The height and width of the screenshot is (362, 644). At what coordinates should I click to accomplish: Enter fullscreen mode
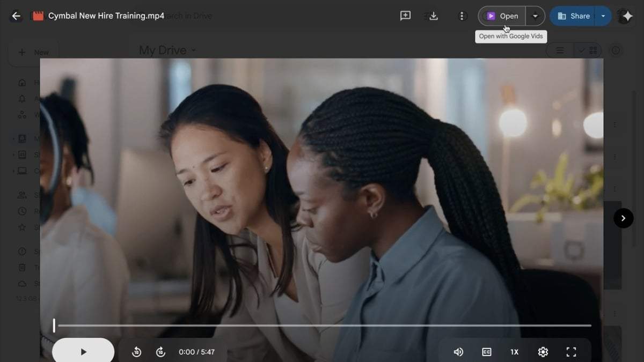click(x=571, y=352)
